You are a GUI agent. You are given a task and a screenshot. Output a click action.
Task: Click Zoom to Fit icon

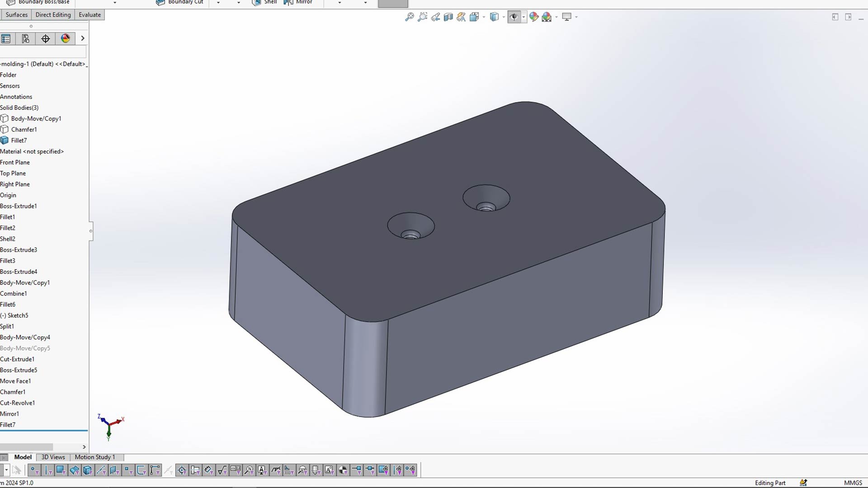pyautogui.click(x=410, y=17)
